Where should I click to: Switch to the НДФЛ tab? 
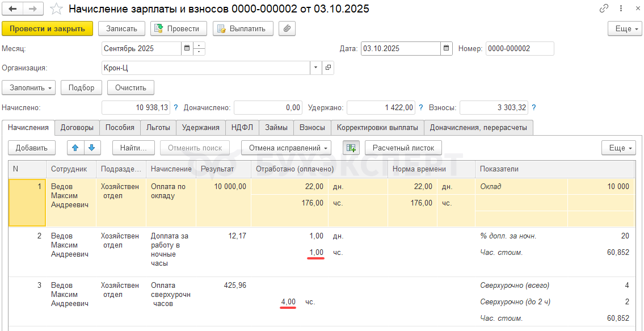coord(242,128)
